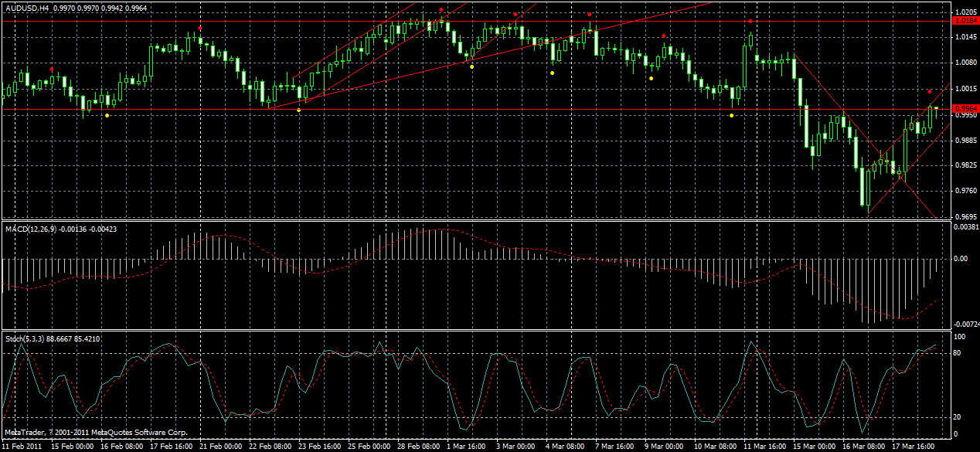Click the 11 Feb 2011 date axis label
980x452 pixels.
pyautogui.click(x=23, y=446)
